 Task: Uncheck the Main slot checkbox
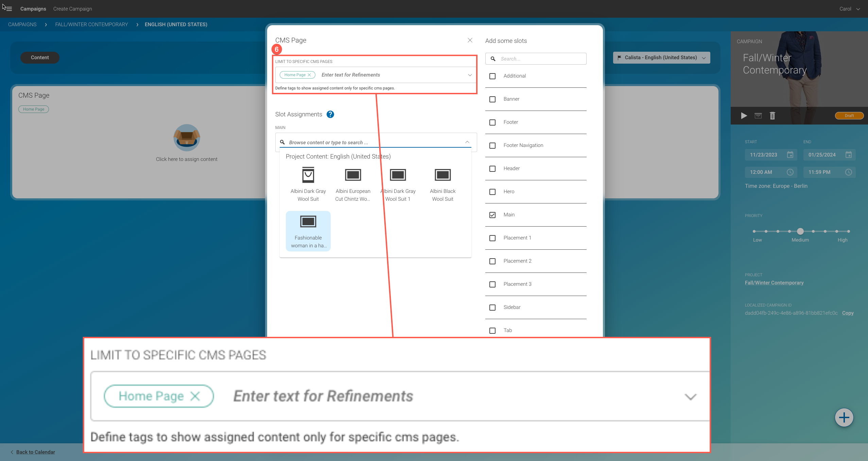tap(492, 215)
